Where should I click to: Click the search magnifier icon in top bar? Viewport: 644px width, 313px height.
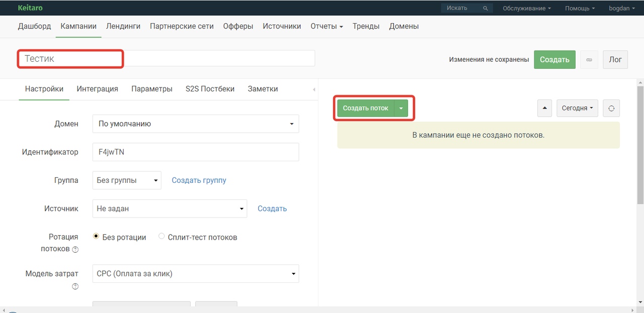coord(486,8)
